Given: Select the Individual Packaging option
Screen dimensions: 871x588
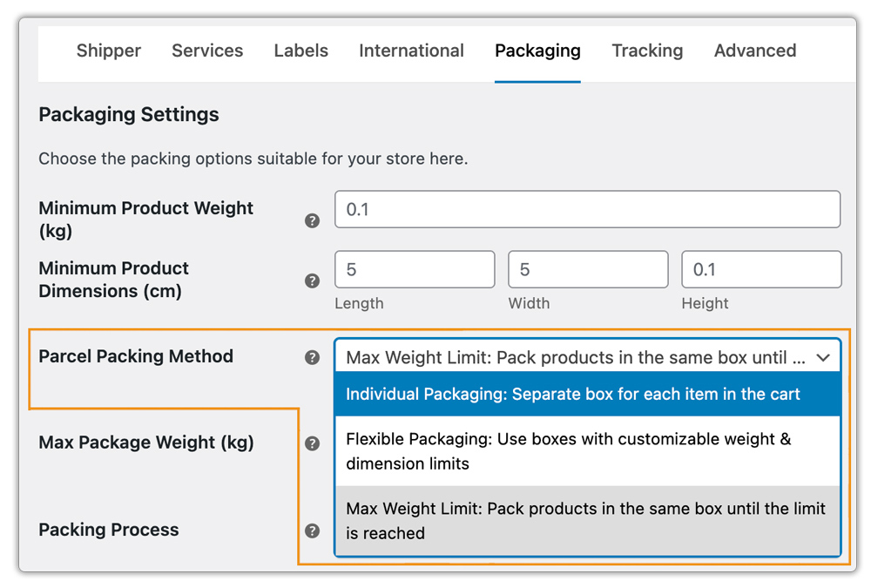Looking at the screenshot, I should [x=587, y=394].
